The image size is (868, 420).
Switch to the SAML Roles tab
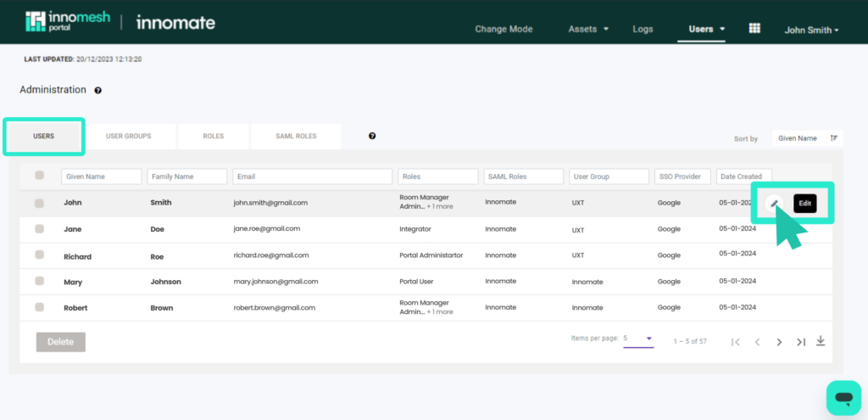point(296,136)
